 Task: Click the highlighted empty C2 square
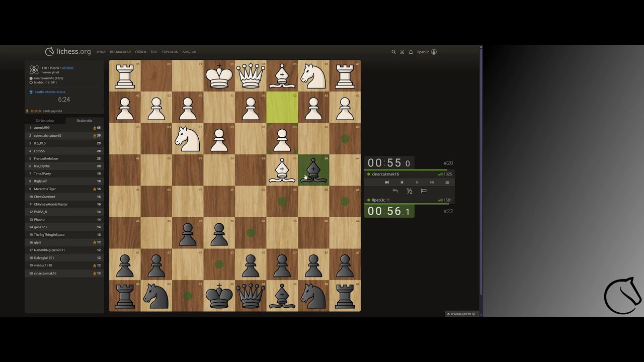pos(282,108)
